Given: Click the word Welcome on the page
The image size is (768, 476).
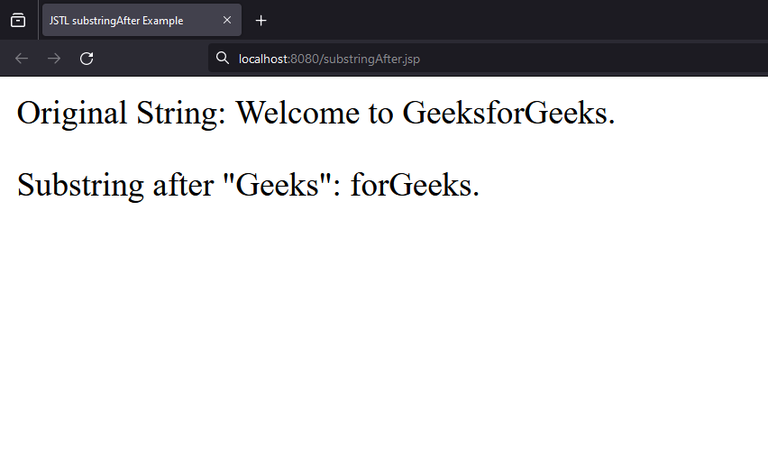Looking at the screenshot, I should point(298,113).
